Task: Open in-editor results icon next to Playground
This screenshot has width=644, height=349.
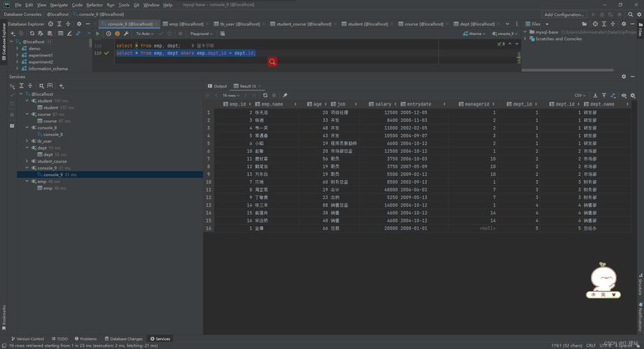Action: [x=223, y=34]
